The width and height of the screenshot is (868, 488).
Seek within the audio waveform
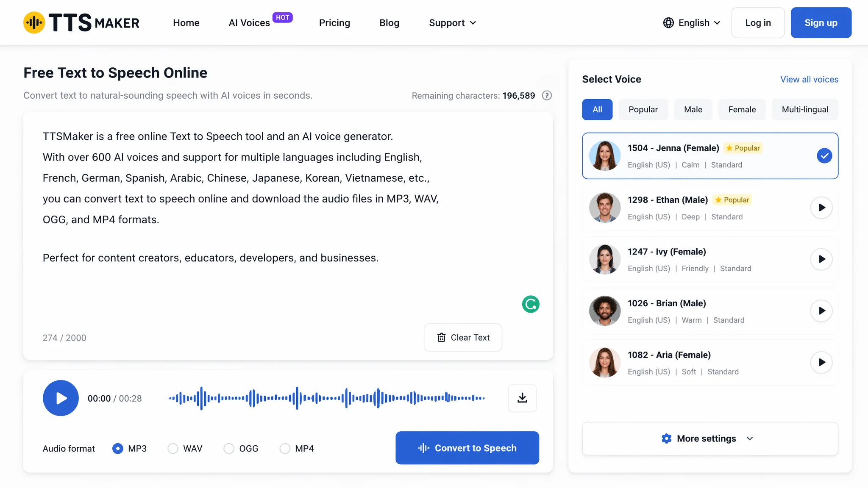327,398
